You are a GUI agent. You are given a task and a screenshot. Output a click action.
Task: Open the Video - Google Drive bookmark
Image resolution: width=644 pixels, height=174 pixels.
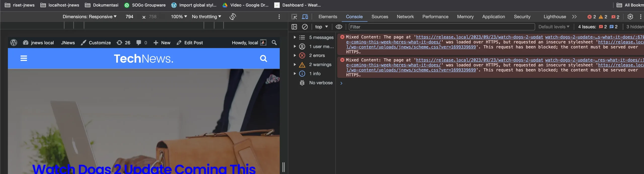click(246, 5)
